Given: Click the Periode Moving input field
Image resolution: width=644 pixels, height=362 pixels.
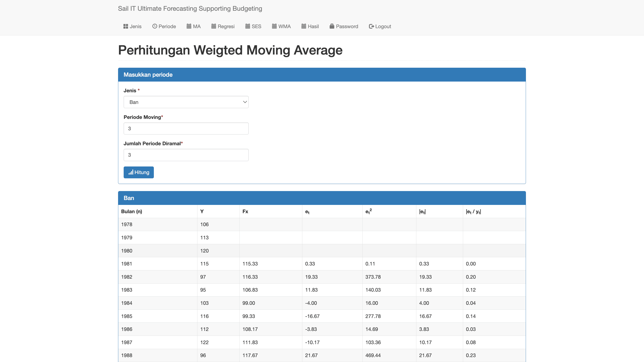Looking at the screenshot, I should 186,128.
